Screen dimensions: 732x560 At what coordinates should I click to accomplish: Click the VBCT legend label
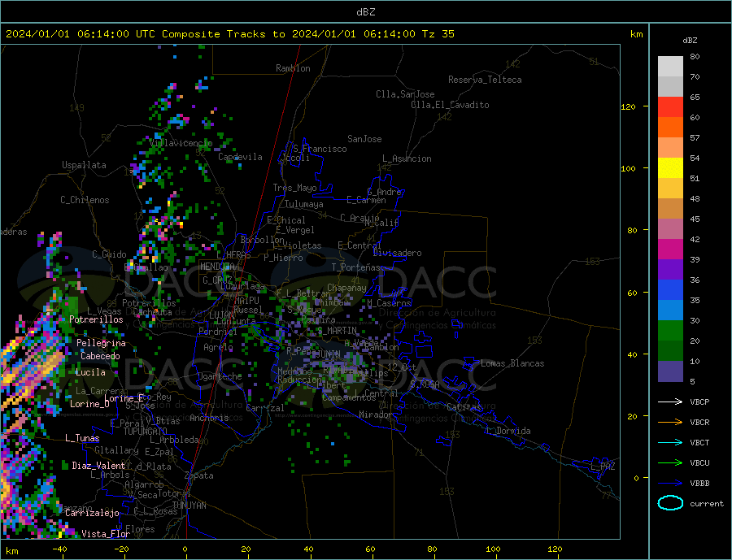click(x=699, y=442)
